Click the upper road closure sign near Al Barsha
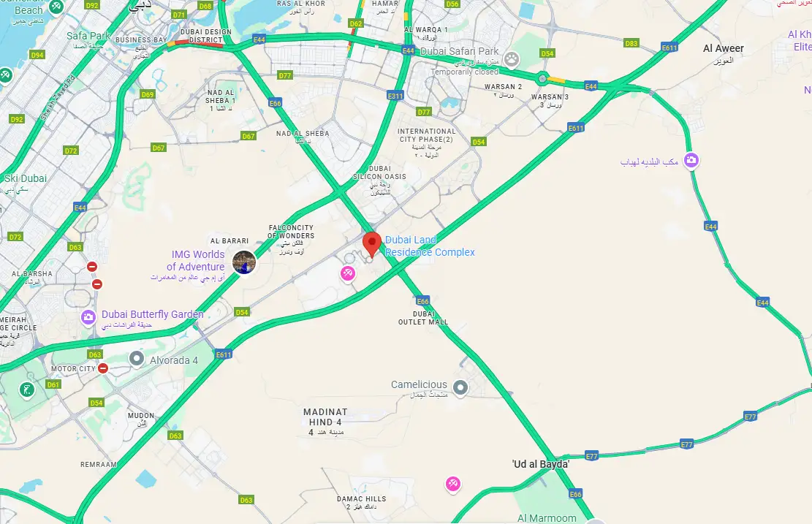 pos(91,267)
